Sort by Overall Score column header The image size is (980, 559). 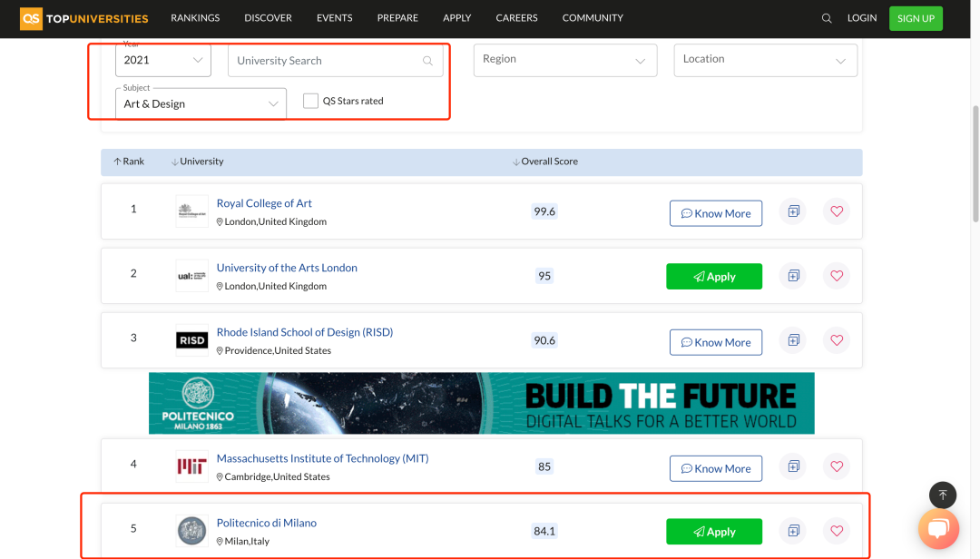coord(545,162)
